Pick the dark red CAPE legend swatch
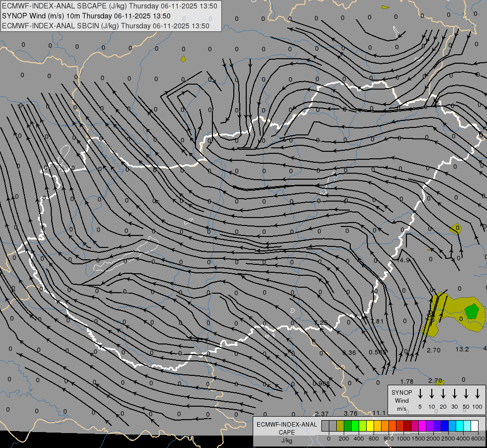The width and height of the screenshot is (487, 448). pos(407,426)
